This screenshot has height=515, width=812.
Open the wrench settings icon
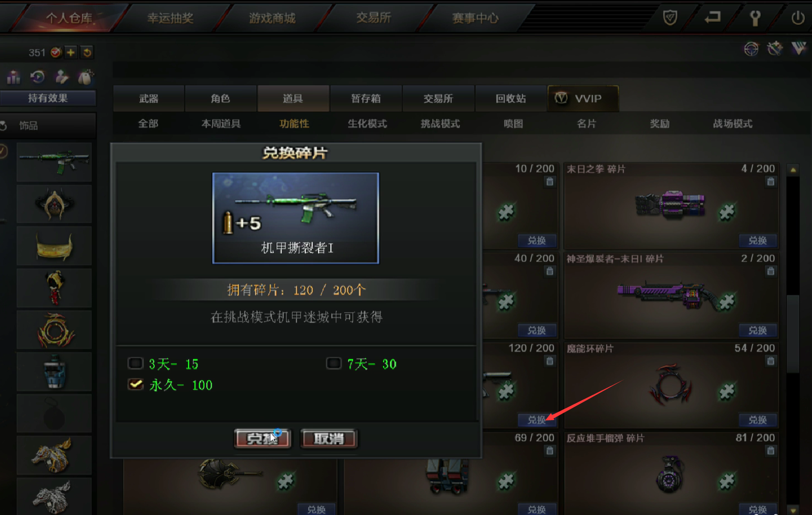point(755,18)
